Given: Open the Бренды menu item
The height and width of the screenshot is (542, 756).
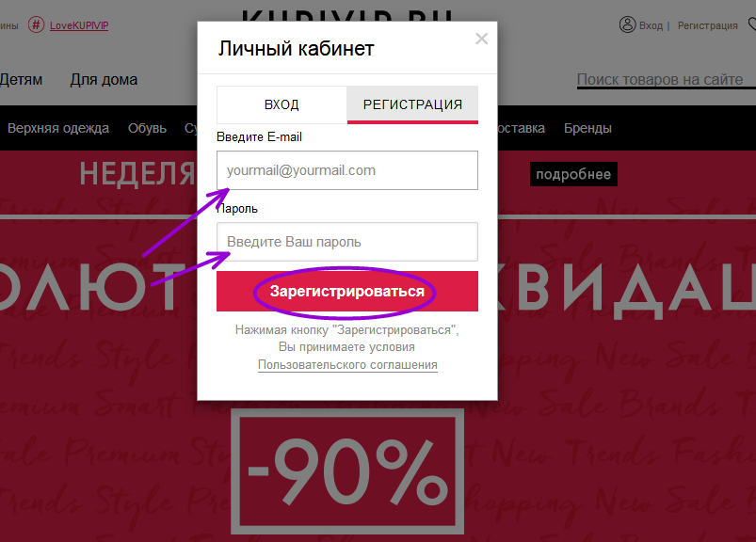Looking at the screenshot, I should click(587, 128).
